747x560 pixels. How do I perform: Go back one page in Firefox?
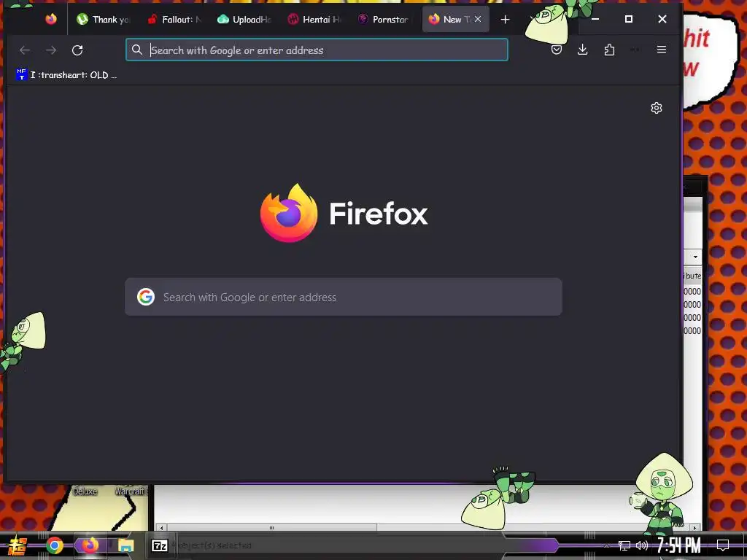click(x=25, y=50)
